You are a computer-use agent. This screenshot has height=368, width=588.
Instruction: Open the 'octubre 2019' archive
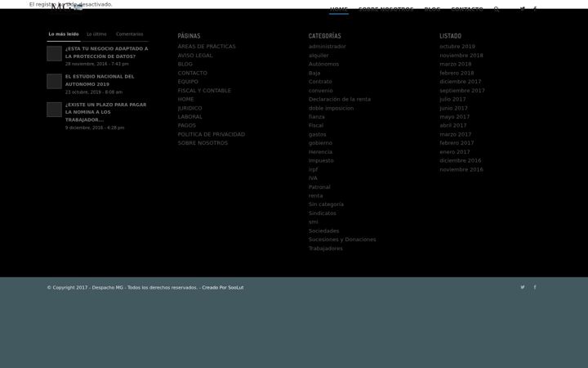click(x=457, y=47)
